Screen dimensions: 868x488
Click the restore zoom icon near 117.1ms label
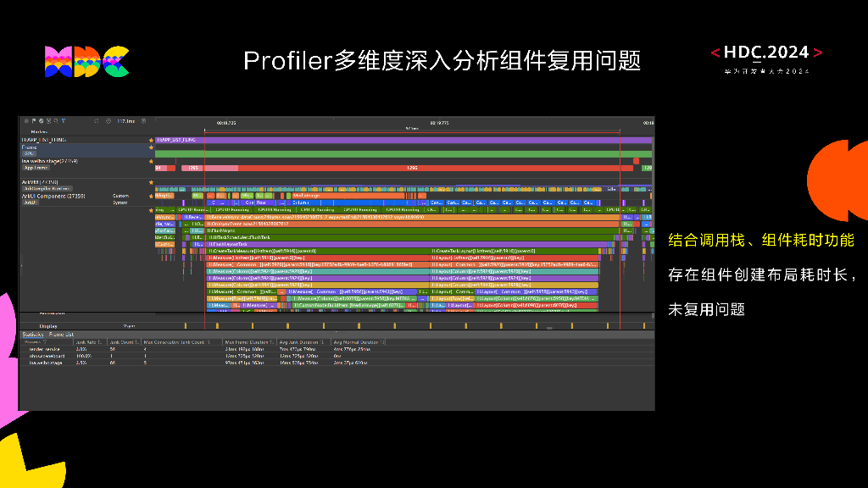point(97,121)
